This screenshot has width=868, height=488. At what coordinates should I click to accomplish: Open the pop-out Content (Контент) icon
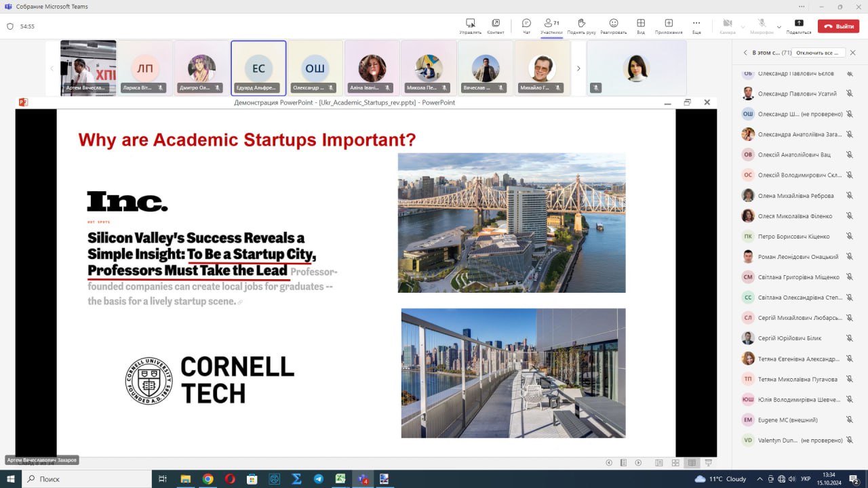click(496, 26)
